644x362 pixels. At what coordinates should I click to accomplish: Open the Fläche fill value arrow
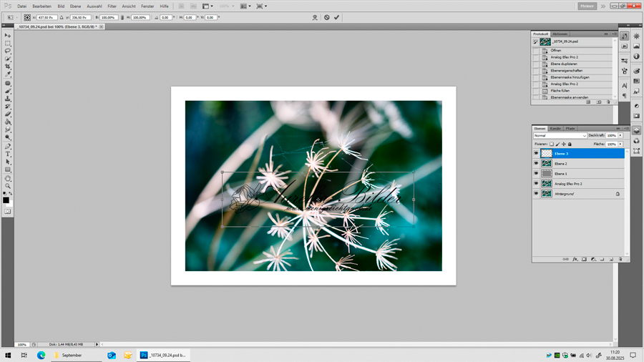click(x=620, y=144)
